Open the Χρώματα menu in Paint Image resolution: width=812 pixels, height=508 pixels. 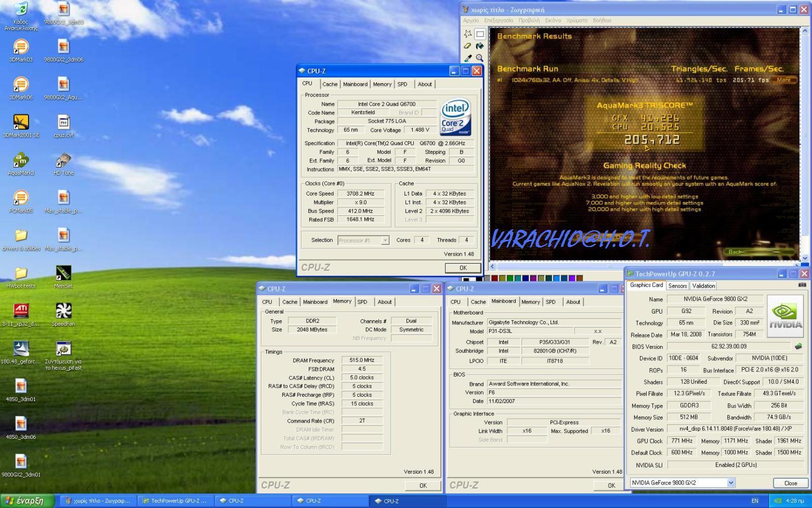coord(577,20)
